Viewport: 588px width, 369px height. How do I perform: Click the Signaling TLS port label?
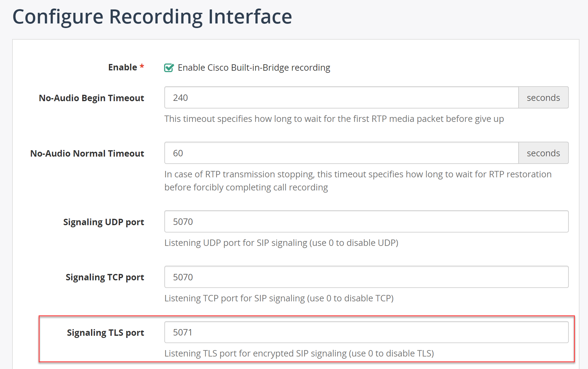point(106,332)
